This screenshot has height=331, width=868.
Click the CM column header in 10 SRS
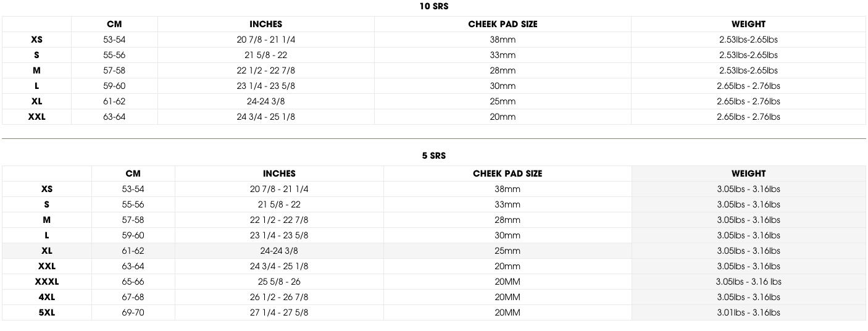[114, 24]
